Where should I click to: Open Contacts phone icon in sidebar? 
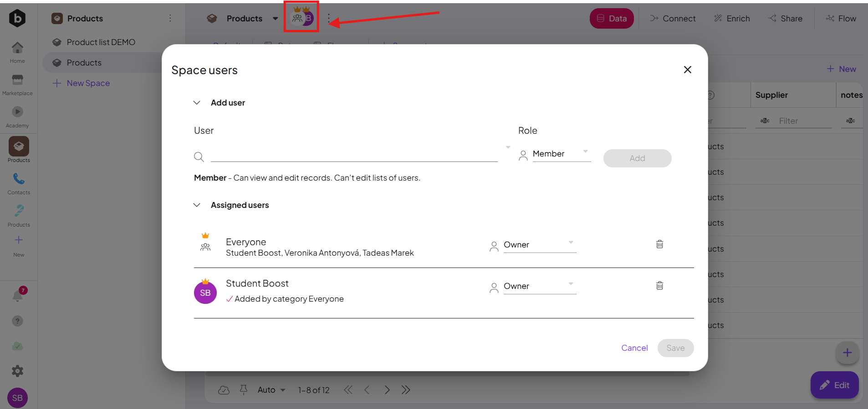pos(19,179)
